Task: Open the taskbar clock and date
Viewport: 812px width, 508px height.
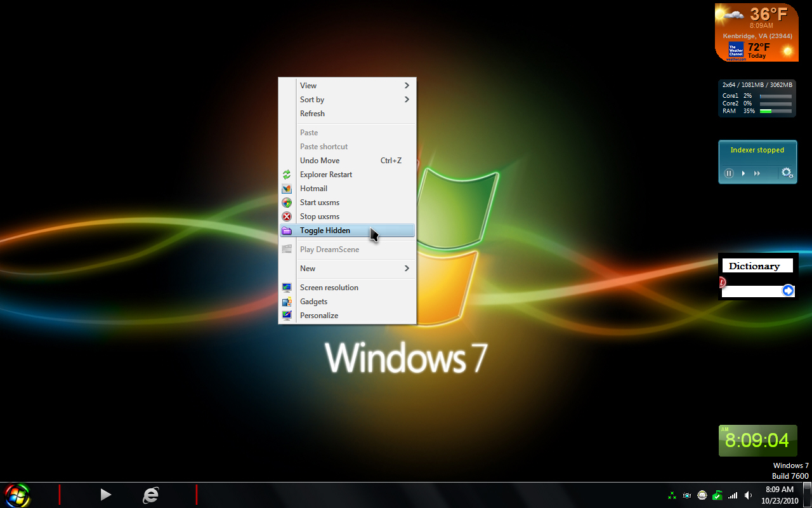Action: click(x=780, y=495)
